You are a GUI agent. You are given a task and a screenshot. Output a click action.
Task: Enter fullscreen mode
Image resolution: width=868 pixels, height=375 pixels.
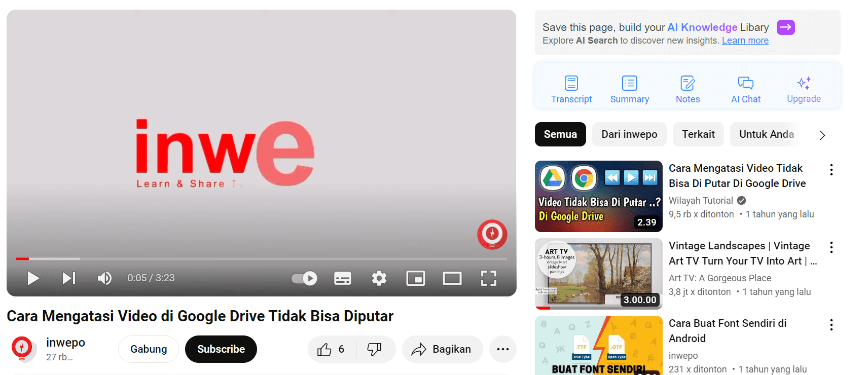[x=489, y=278]
